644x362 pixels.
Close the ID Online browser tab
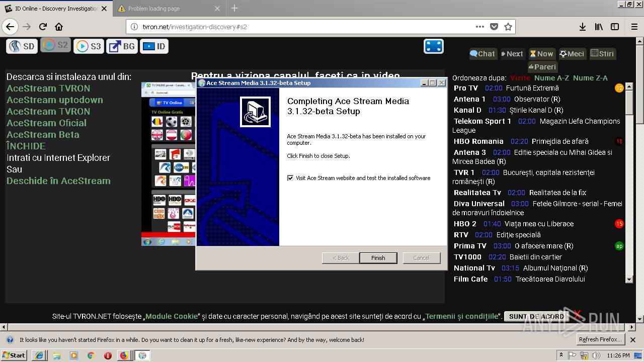(x=104, y=9)
